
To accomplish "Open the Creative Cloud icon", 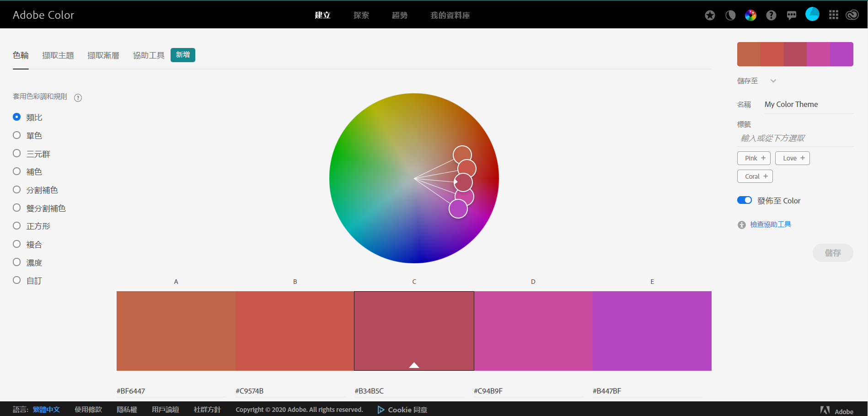I will pyautogui.click(x=852, y=15).
